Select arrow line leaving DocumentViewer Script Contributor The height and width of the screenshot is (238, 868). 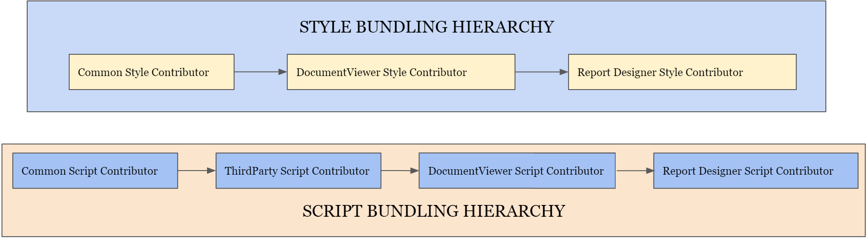tap(631, 171)
